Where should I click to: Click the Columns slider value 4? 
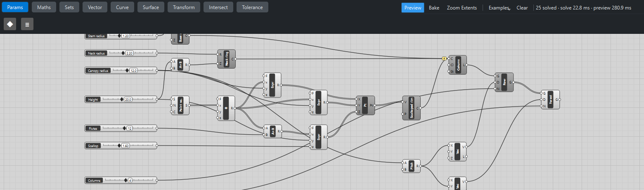[130, 180]
